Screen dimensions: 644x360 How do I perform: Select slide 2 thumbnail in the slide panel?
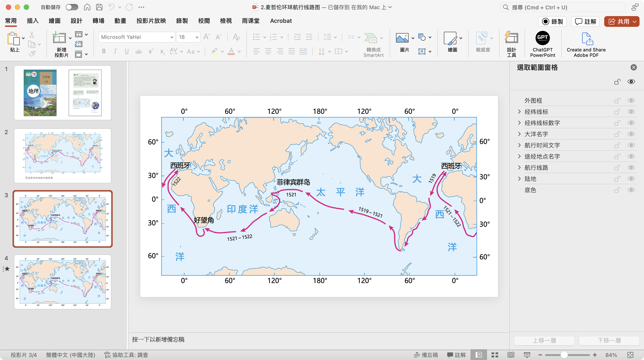point(63,155)
